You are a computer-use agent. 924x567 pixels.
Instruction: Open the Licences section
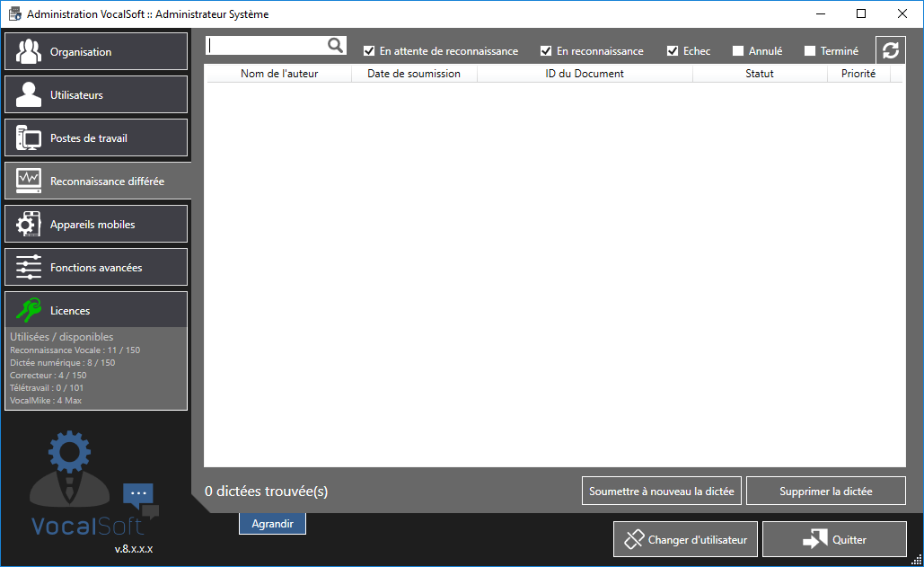click(96, 310)
